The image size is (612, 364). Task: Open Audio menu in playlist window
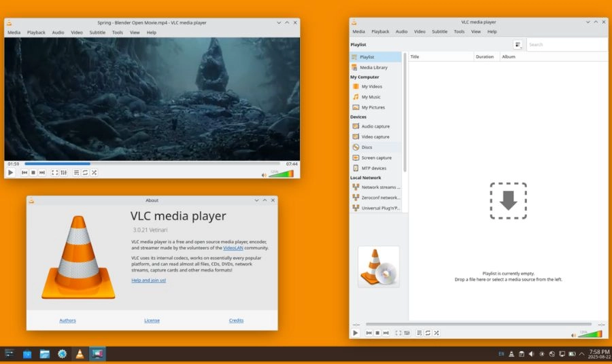(x=401, y=31)
